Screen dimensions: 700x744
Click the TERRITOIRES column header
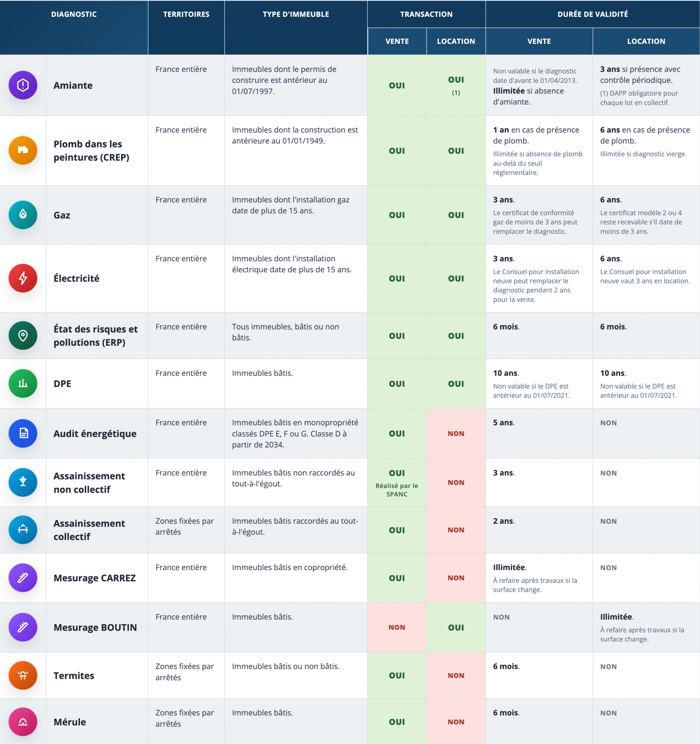tap(186, 14)
